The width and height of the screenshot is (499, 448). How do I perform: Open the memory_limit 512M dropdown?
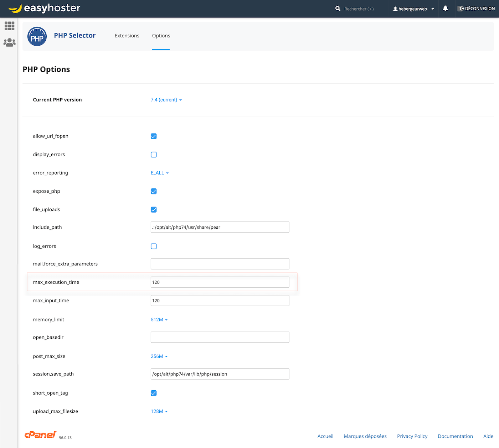pos(159,320)
